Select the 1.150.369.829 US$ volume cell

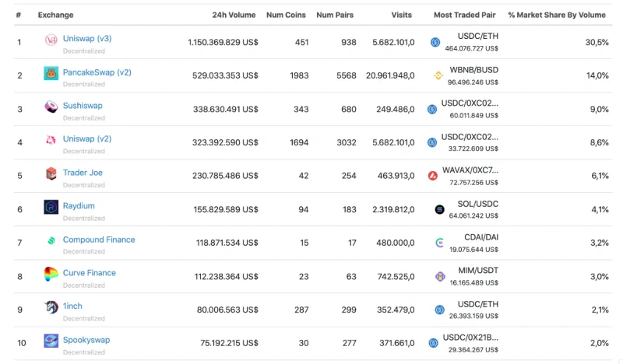[223, 42]
